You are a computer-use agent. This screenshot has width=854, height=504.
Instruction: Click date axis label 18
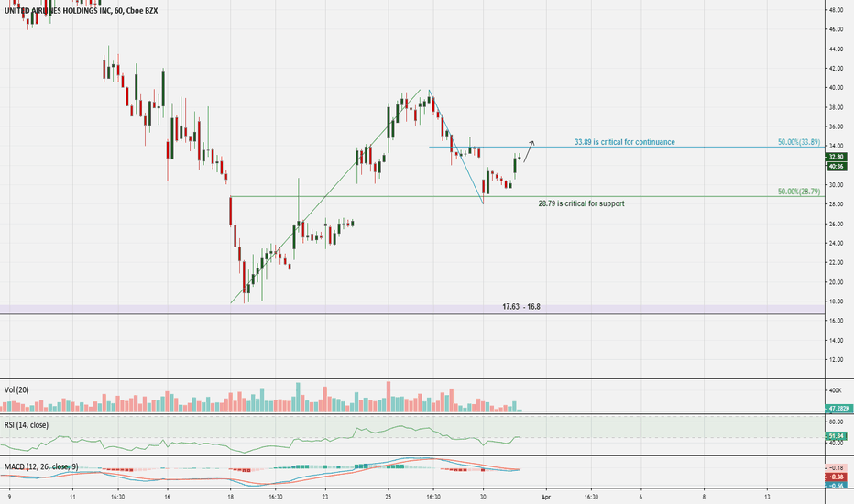[x=230, y=497]
